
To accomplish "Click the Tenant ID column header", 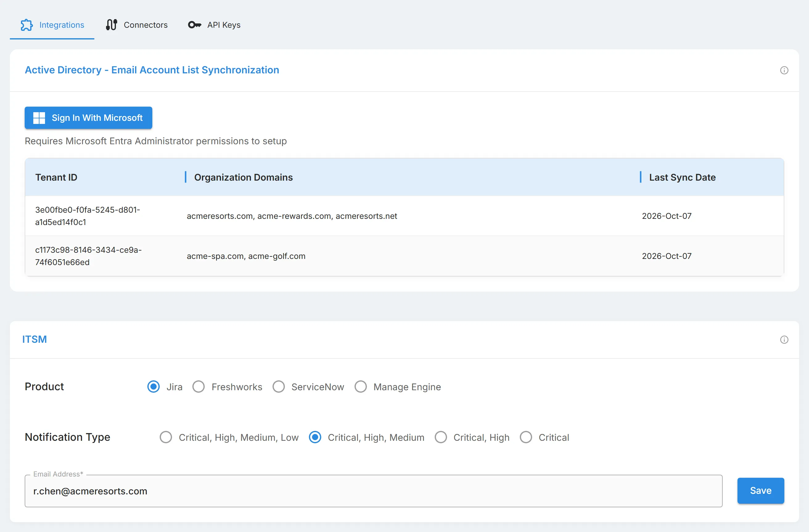I will [x=56, y=177].
